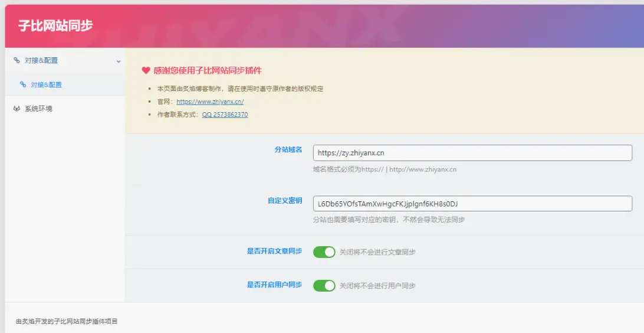Select the 对接&配置 submenu item
This screenshot has width=644, height=333.
pyautogui.click(x=65, y=84)
